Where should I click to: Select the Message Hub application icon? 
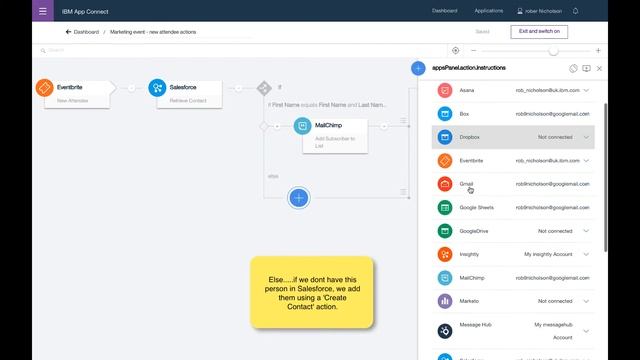(445, 331)
